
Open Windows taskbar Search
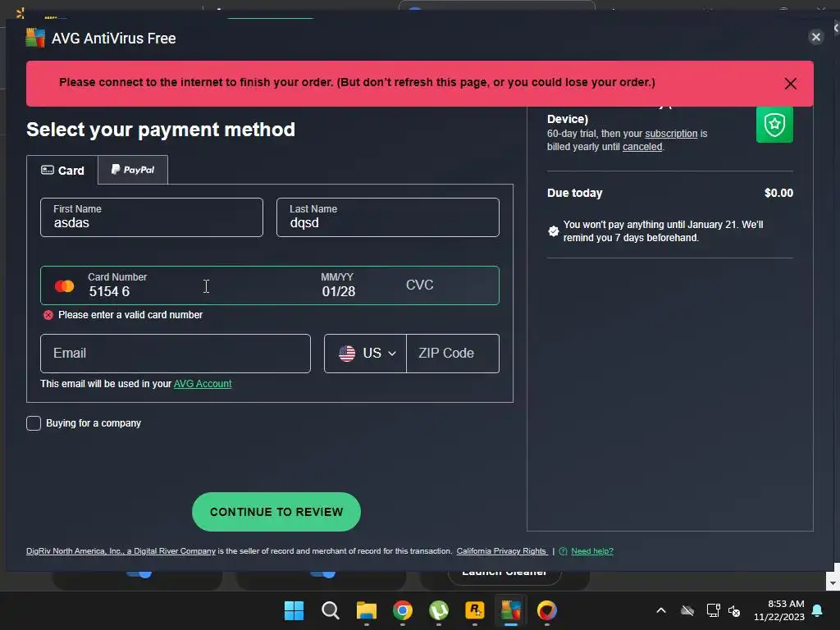tap(331, 610)
